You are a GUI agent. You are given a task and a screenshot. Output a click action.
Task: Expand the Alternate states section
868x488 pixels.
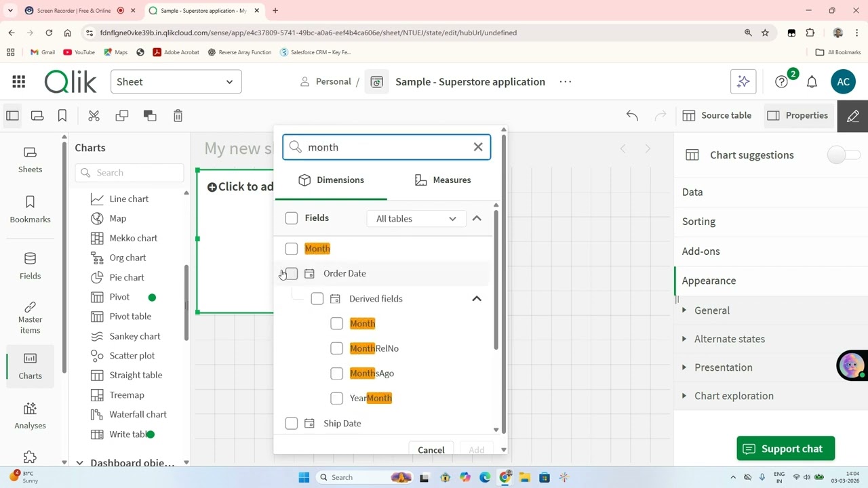pos(771,339)
